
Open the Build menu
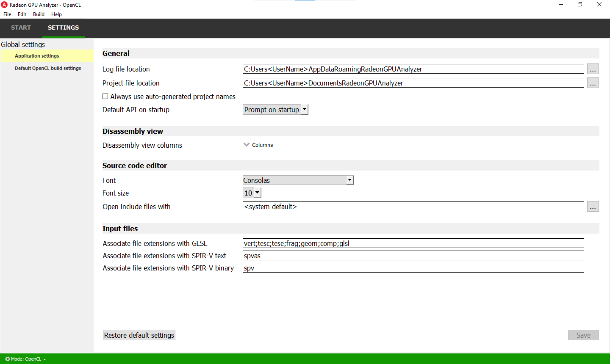[39, 14]
